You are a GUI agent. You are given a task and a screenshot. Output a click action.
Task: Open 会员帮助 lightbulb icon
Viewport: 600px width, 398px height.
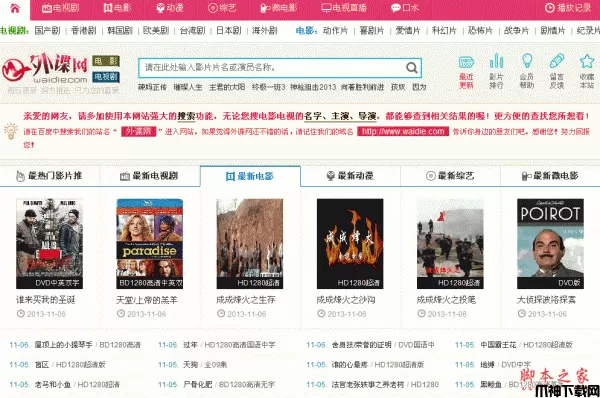pyautogui.click(x=527, y=72)
